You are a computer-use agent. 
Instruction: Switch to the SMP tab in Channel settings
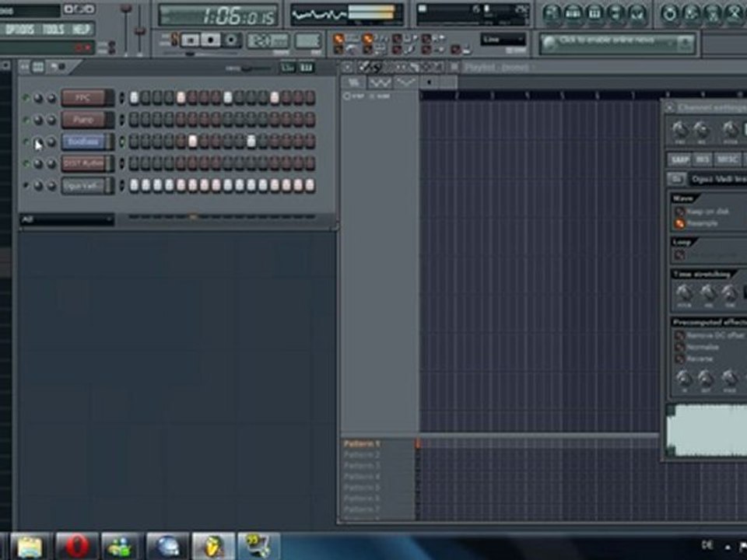coord(680,159)
